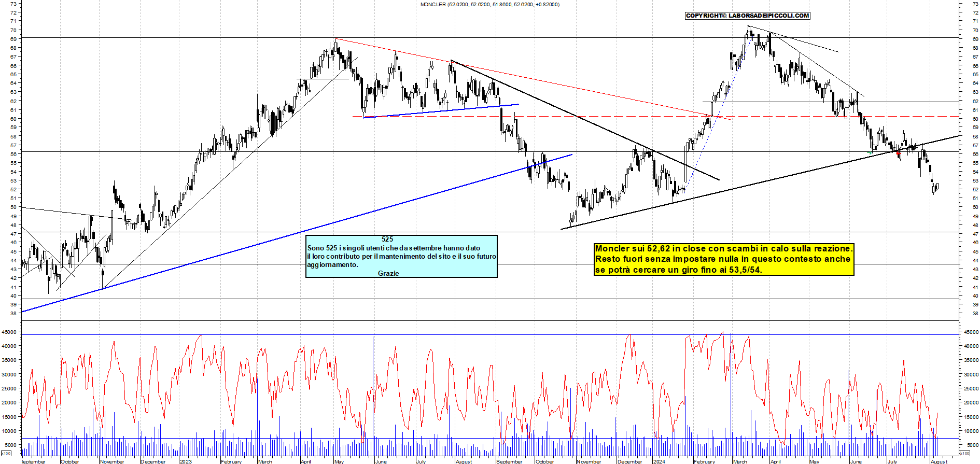Click the MONCLER price title at top

pos(489,4)
